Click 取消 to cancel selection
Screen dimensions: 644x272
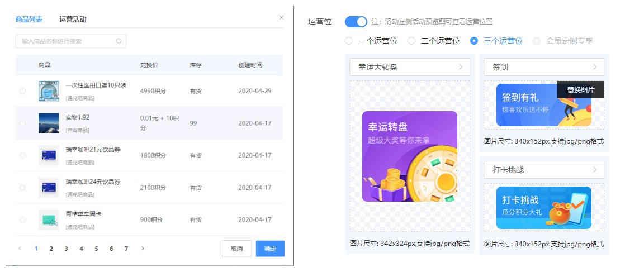[x=236, y=249]
